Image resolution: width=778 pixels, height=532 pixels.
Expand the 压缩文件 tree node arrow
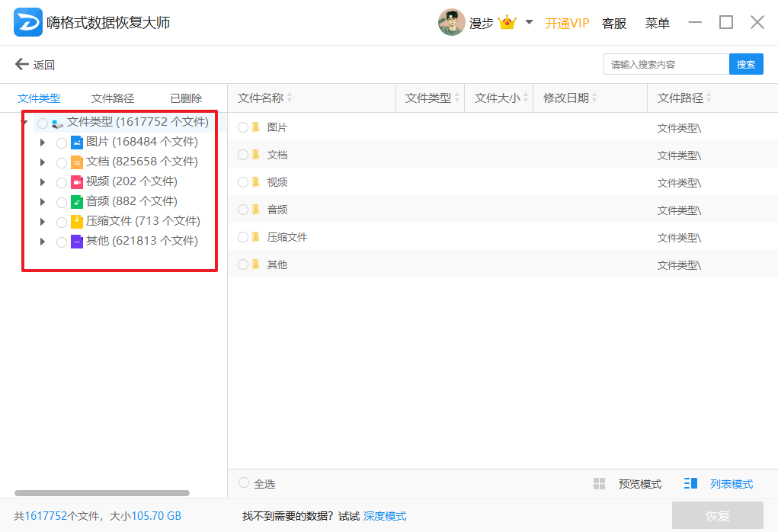coord(43,222)
